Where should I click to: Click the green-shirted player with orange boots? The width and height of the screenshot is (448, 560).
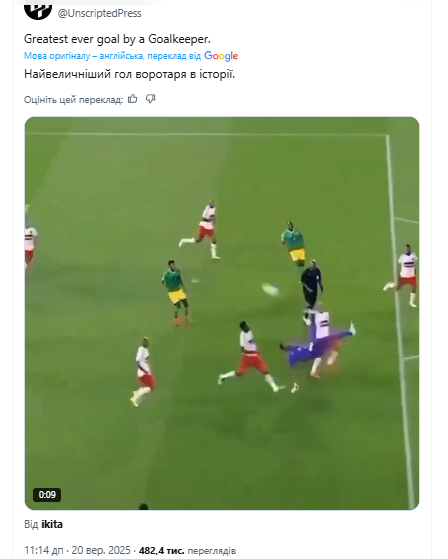point(175,292)
